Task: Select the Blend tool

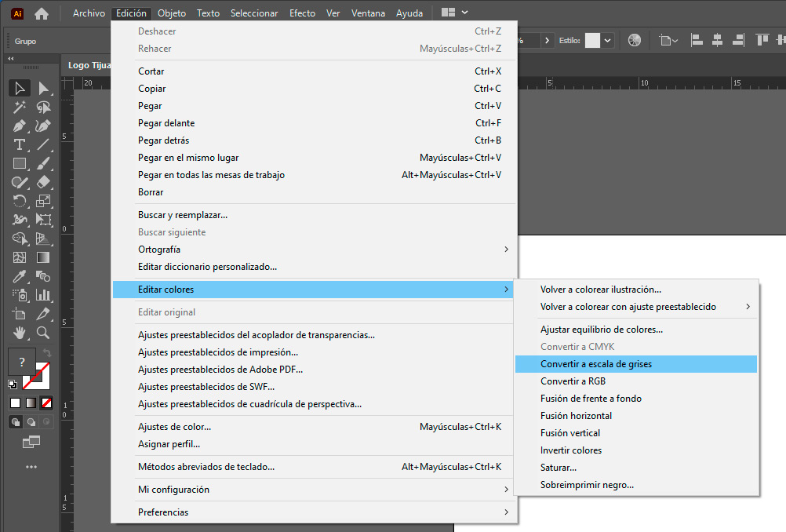Action: click(43, 276)
